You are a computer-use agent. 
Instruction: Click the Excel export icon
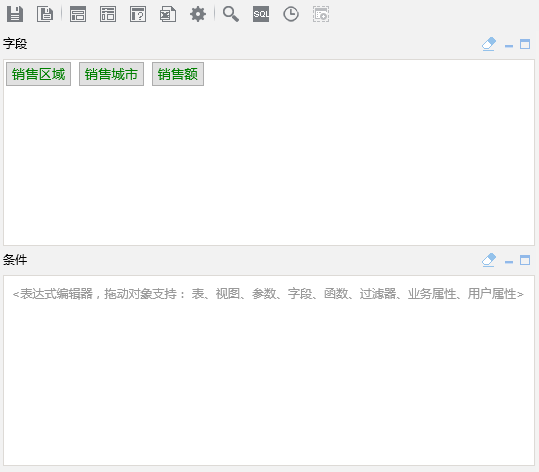168,14
